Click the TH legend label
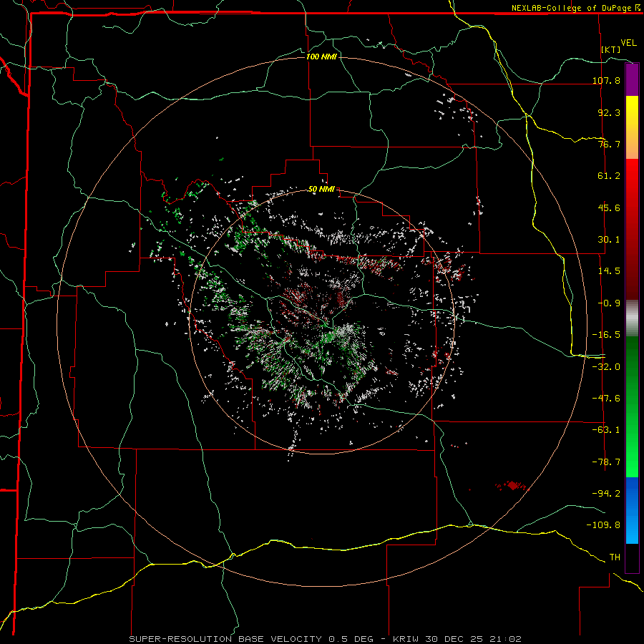This screenshot has width=644, height=644. [615, 557]
